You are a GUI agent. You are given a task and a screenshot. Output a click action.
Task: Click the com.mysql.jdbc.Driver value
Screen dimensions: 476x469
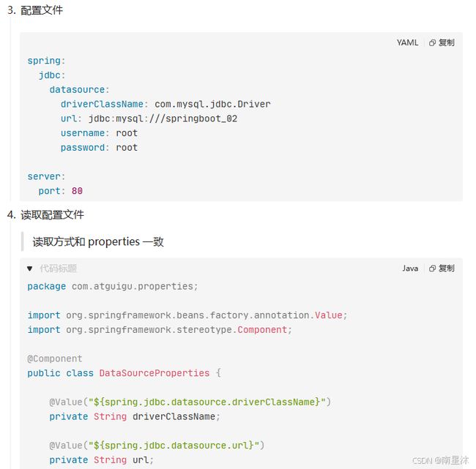point(212,104)
